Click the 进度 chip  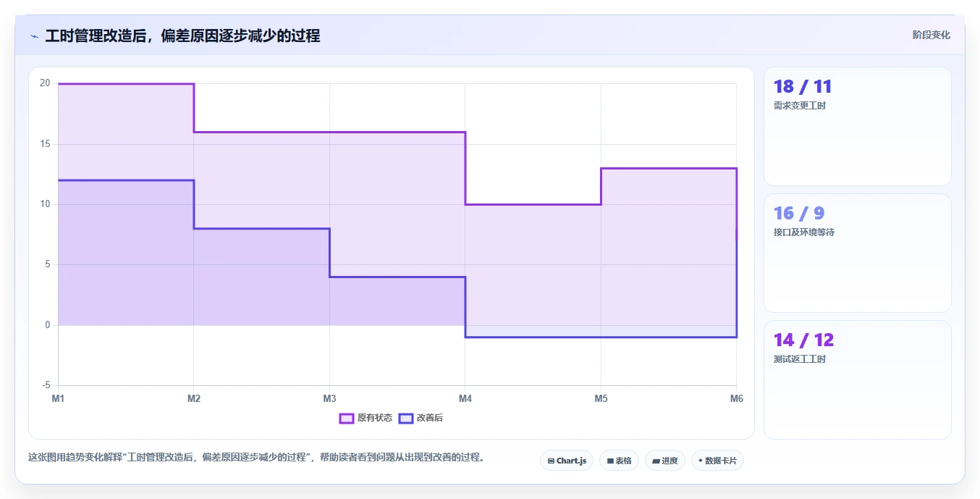click(664, 461)
